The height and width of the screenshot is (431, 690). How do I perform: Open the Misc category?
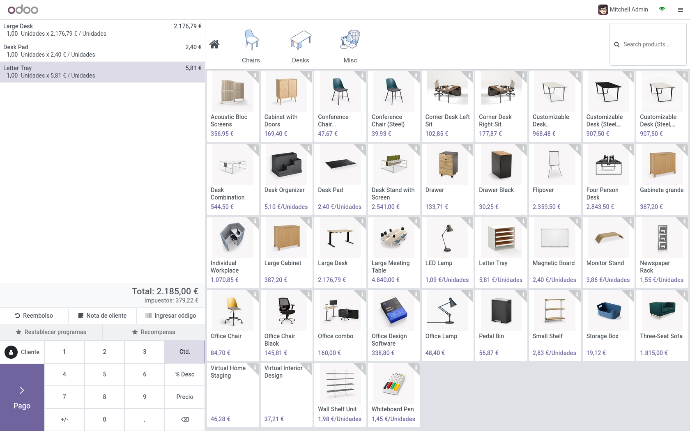[x=350, y=46]
